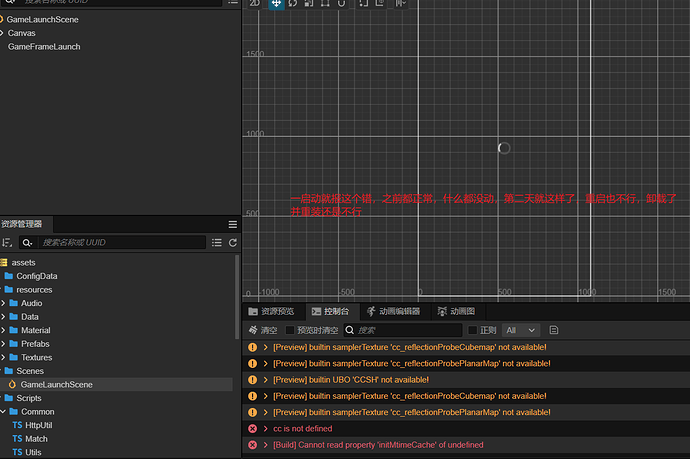The height and width of the screenshot is (459, 690).
Task: Switch to the animation editor tab (动画编辑器)
Action: pyautogui.click(x=397, y=312)
